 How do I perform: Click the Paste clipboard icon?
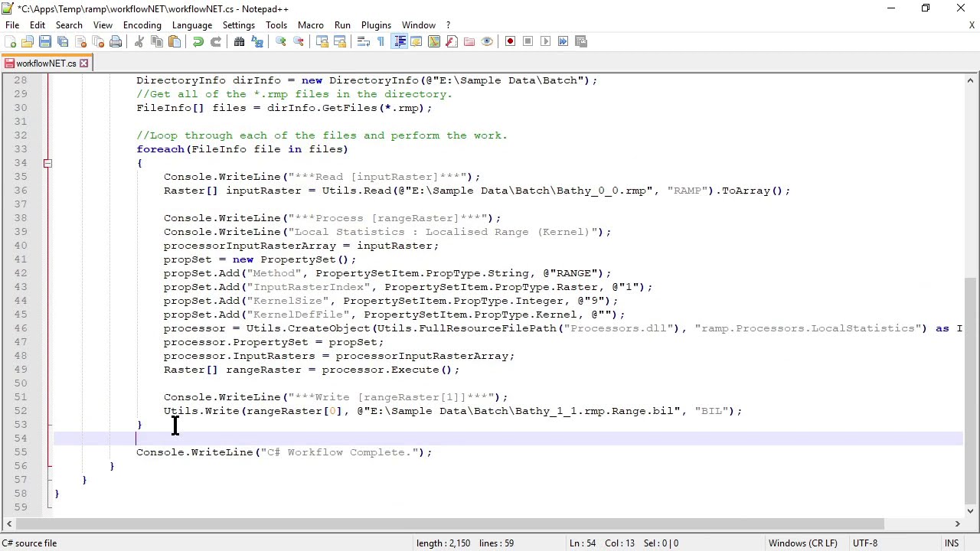175,41
